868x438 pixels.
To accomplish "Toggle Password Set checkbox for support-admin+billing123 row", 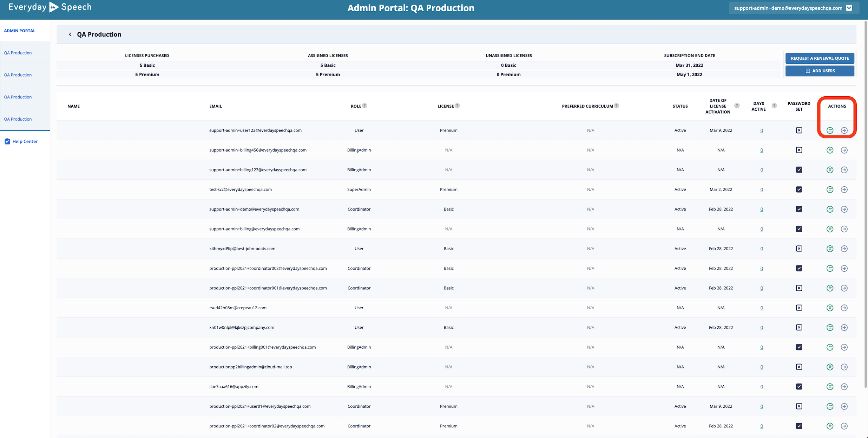I will pos(799,170).
